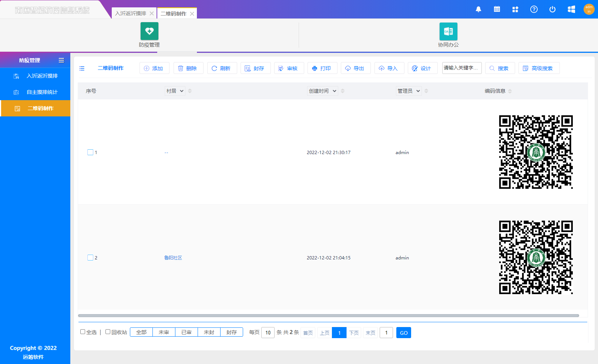The width and height of the screenshot is (598, 364).
Task: Click the jump-to-page input field
Action: pyautogui.click(x=386, y=333)
